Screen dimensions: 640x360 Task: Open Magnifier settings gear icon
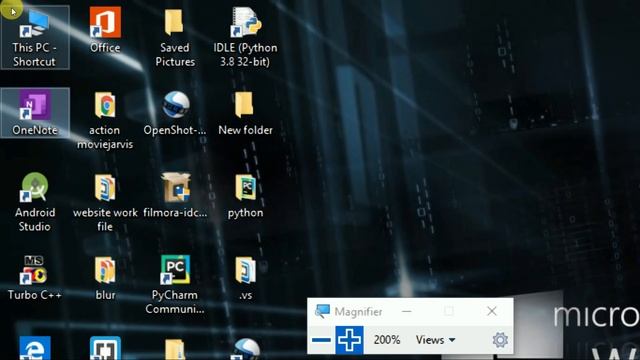coord(500,340)
